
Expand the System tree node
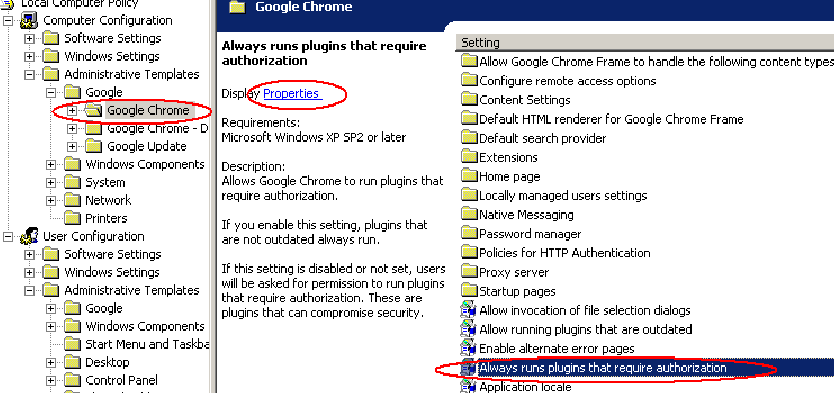click(x=51, y=182)
